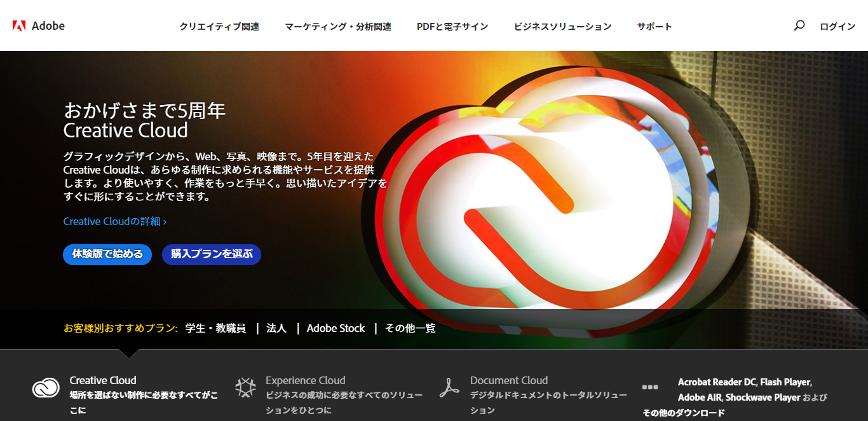Follow Creative Cloudの詳細 link
The width and height of the screenshot is (868, 421).
coord(115,221)
